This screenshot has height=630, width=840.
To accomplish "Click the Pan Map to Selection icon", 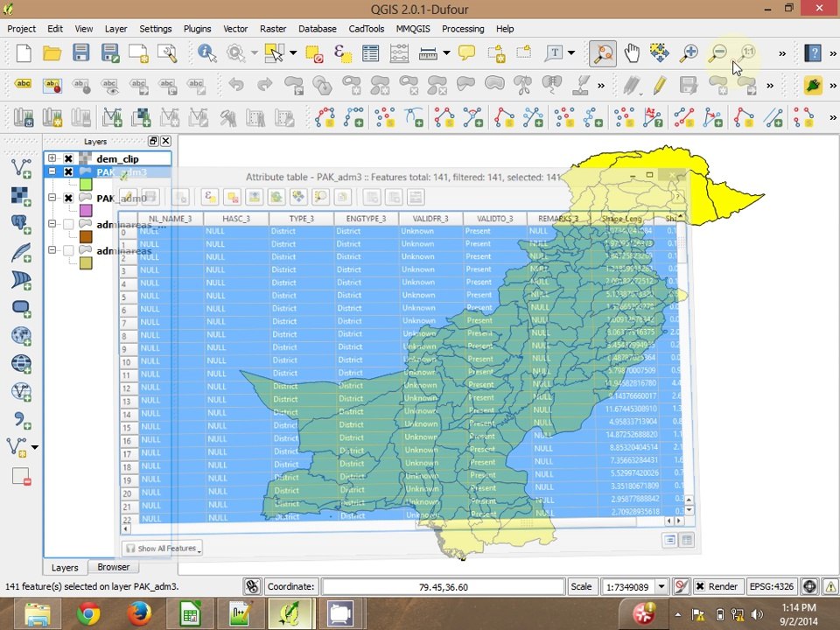I will (660, 53).
